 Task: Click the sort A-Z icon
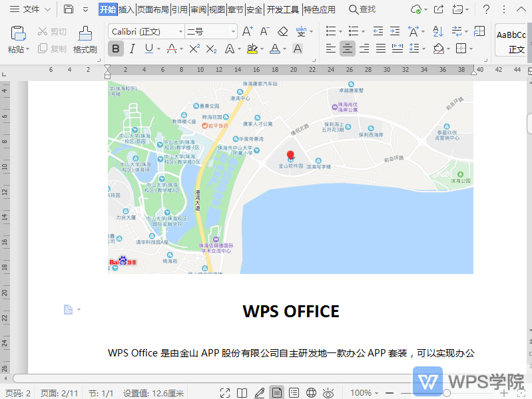[438, 31]
